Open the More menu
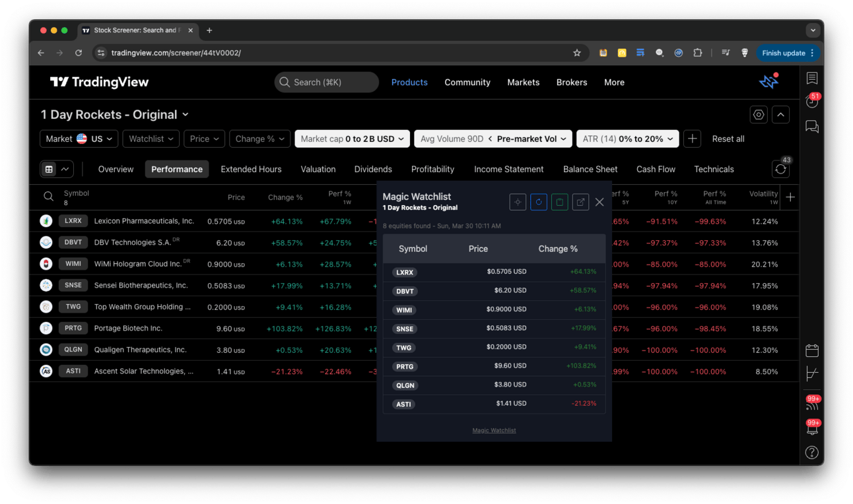853x504 pixels. (614, 82)
